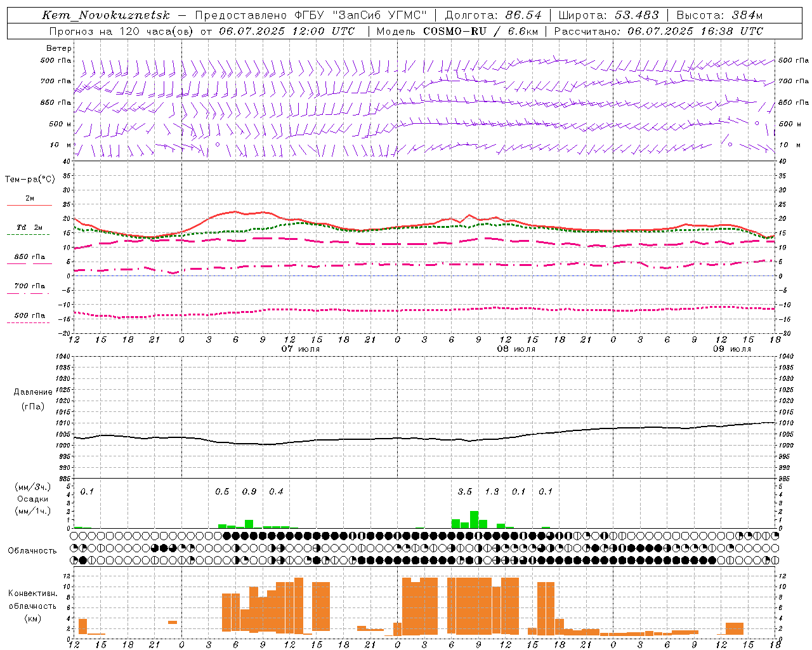
Task: Click 'Прогноз на 120 часа(ов)' forecast text
Action: (121, 31)
